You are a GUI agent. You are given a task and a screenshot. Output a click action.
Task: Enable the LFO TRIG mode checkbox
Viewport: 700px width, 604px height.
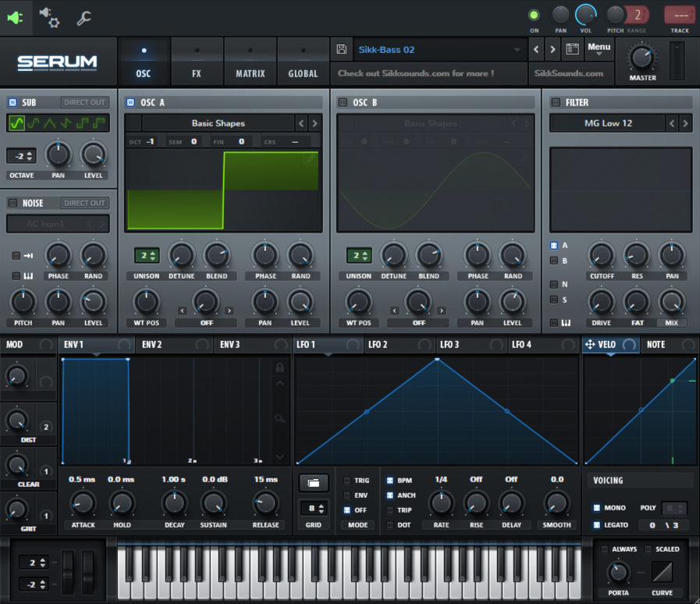pyautogui.click(x=346, y=481)
